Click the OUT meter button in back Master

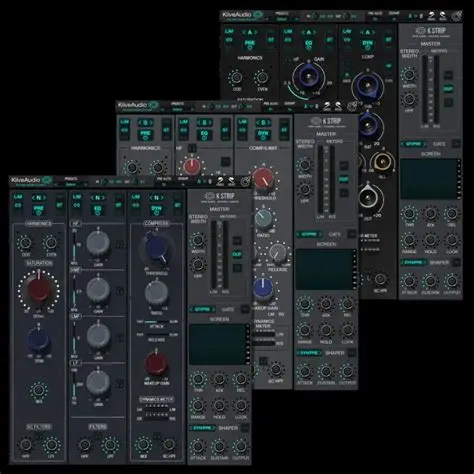(x=448, y=89)
